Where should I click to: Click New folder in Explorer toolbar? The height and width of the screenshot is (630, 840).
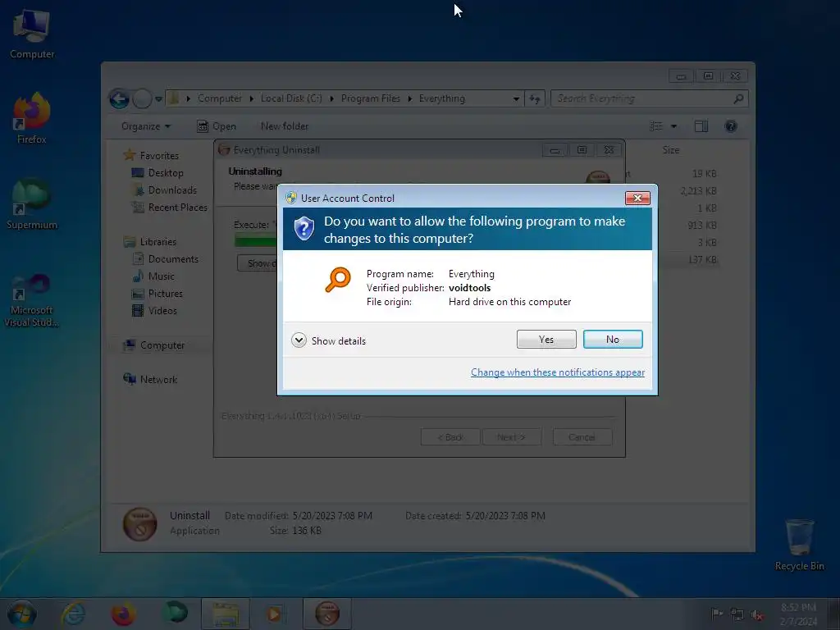285,126
